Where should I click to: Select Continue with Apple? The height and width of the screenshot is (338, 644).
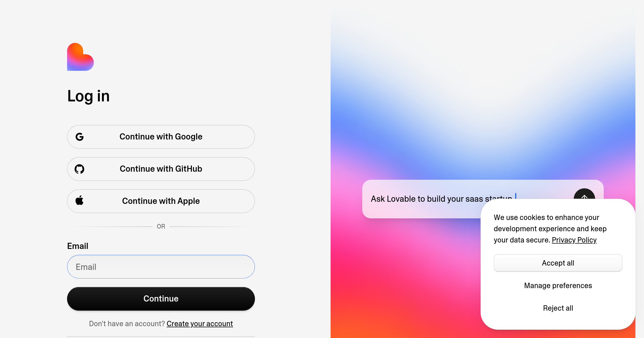pos(161,201)
